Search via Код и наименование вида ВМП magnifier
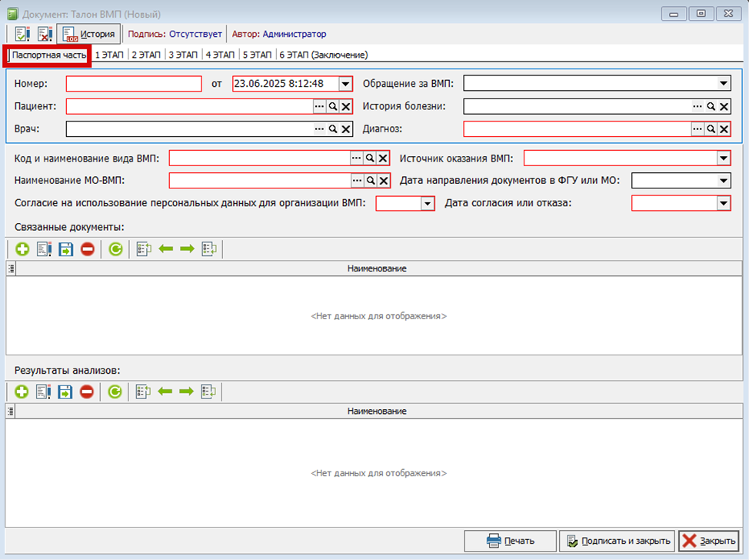Screen dimensions: 749x560 click(x=370, y=158)
